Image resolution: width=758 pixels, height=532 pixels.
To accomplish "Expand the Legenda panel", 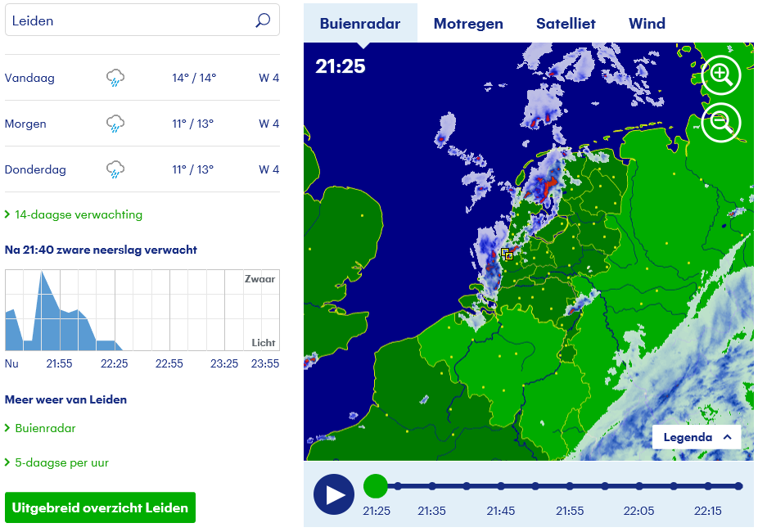I will 697,437.
